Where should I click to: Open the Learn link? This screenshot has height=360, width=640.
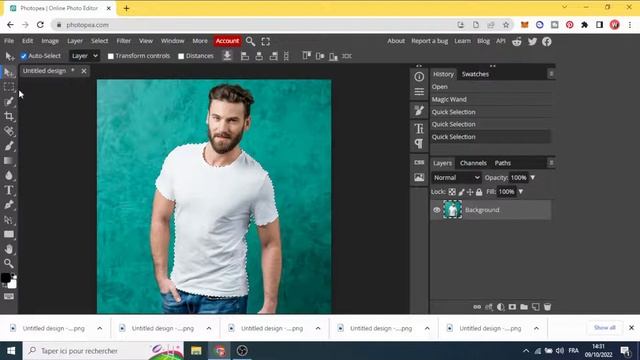(x=462, y=41)
